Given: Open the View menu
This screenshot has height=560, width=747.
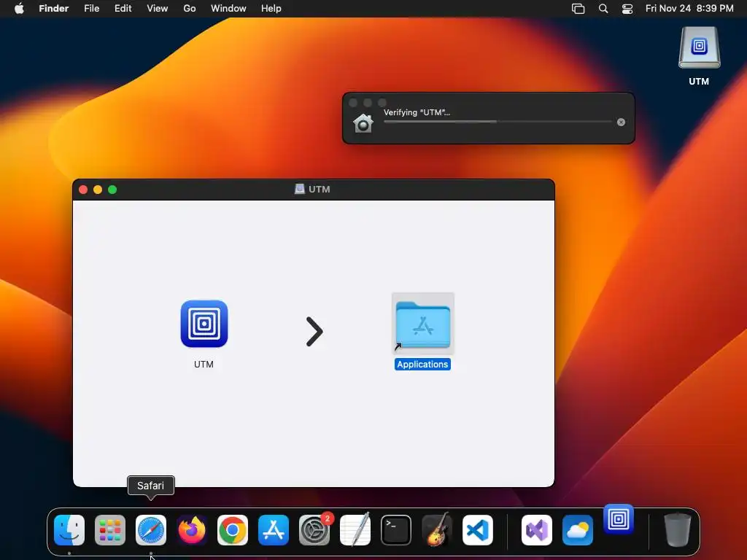Looking at the screenshot, I should click(158, 8).
